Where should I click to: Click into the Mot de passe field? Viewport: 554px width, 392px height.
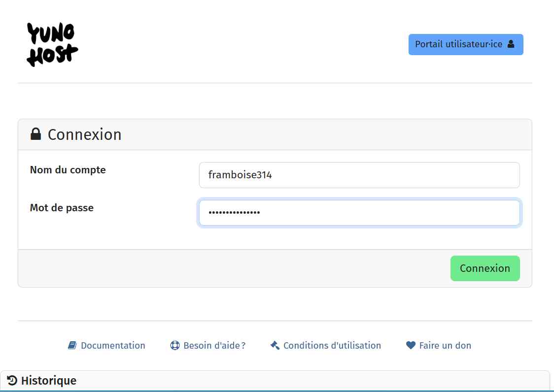pos(359,213)
